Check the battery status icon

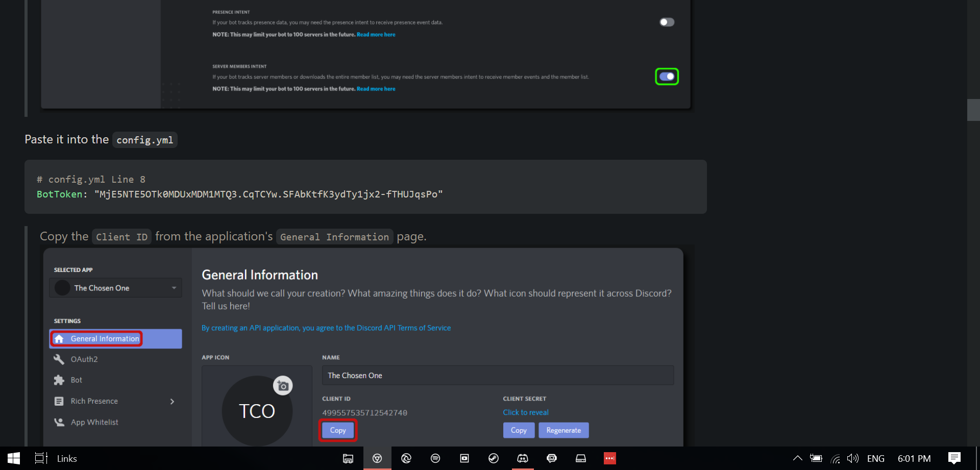click(816, 458)
